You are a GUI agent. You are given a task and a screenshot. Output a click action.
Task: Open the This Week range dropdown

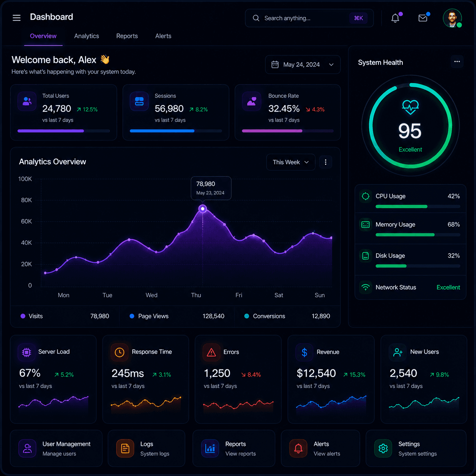(x=291, y=162)
